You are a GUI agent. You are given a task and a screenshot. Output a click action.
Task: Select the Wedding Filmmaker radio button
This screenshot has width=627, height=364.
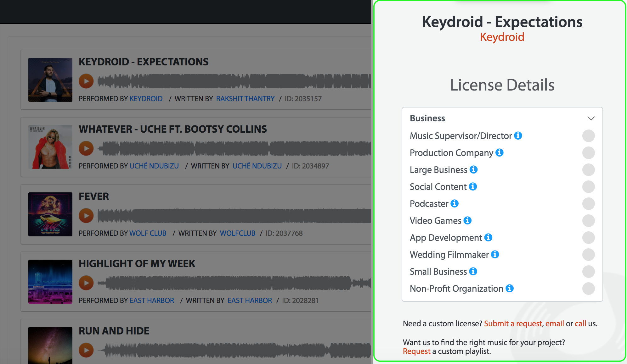pos(589,255)
